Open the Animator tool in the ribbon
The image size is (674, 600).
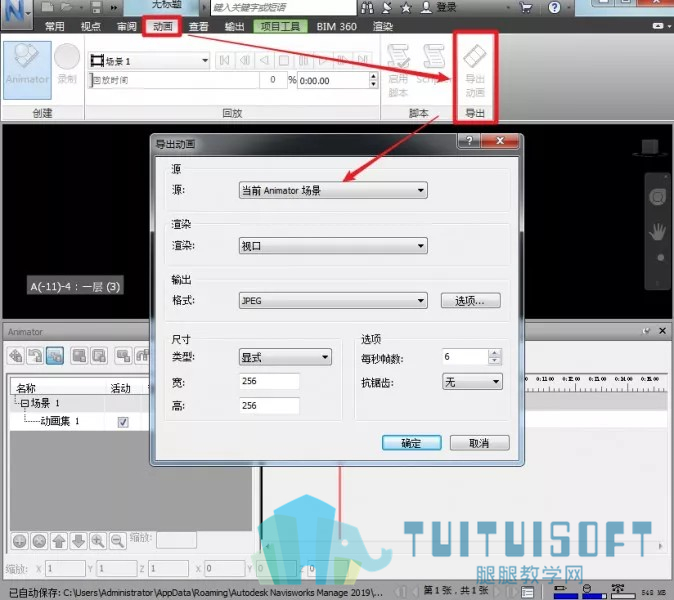tap(28, 70)
